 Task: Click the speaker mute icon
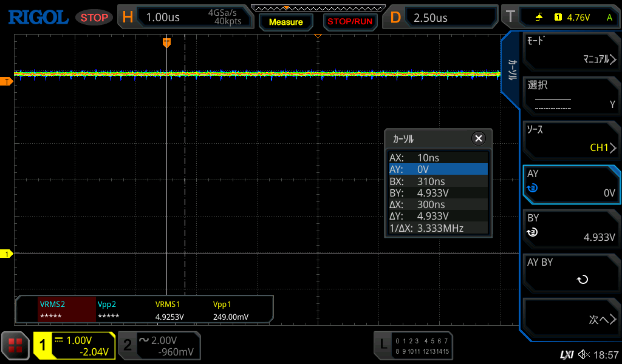pos(584,354)
